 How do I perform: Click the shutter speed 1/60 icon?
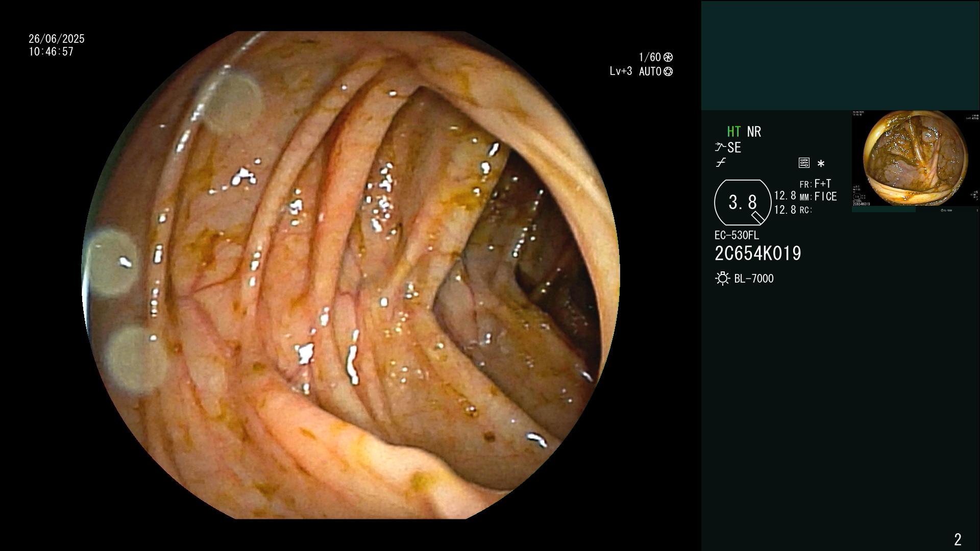(x=668, y=57)
